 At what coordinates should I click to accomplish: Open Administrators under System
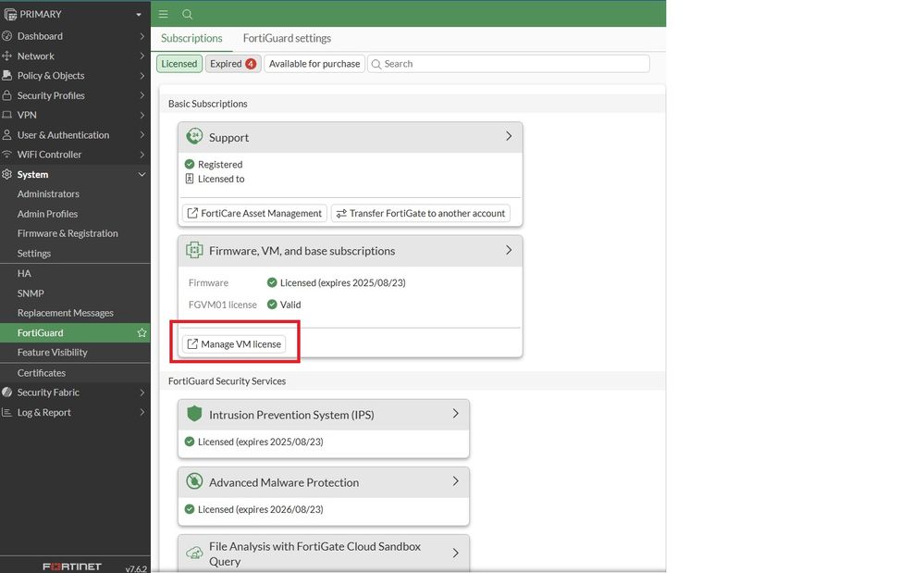(x=48, y=194)
